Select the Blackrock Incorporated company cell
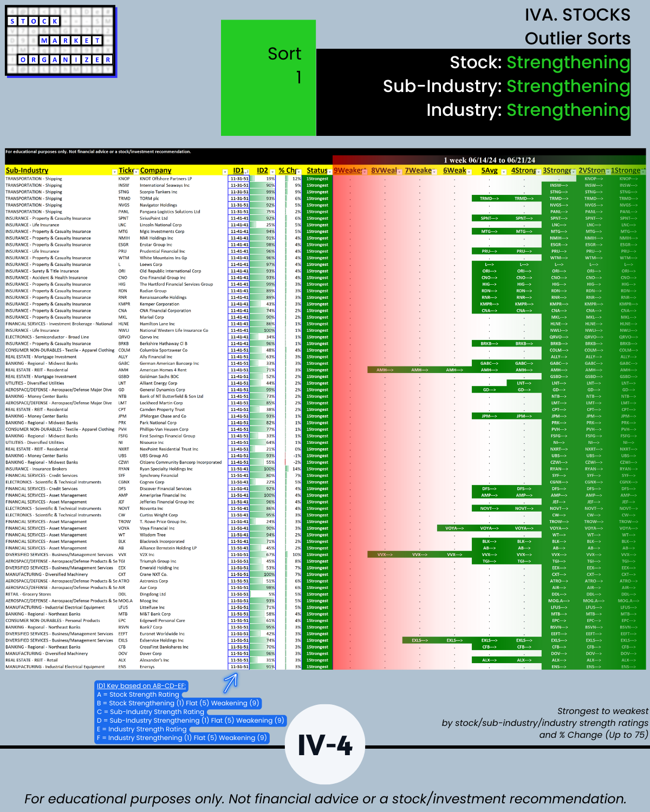Viewport: 650px width, 812px height. [x=183, y=541]
